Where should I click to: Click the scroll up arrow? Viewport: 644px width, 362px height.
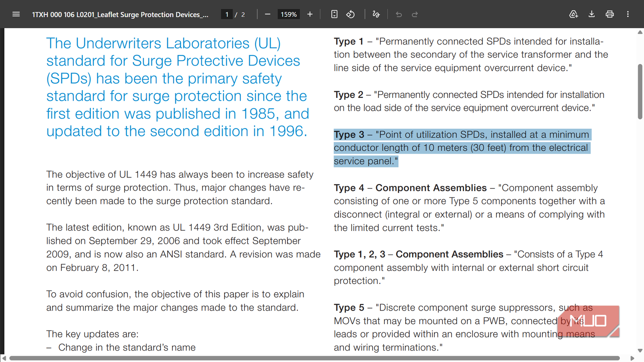[x=640, y=32]
